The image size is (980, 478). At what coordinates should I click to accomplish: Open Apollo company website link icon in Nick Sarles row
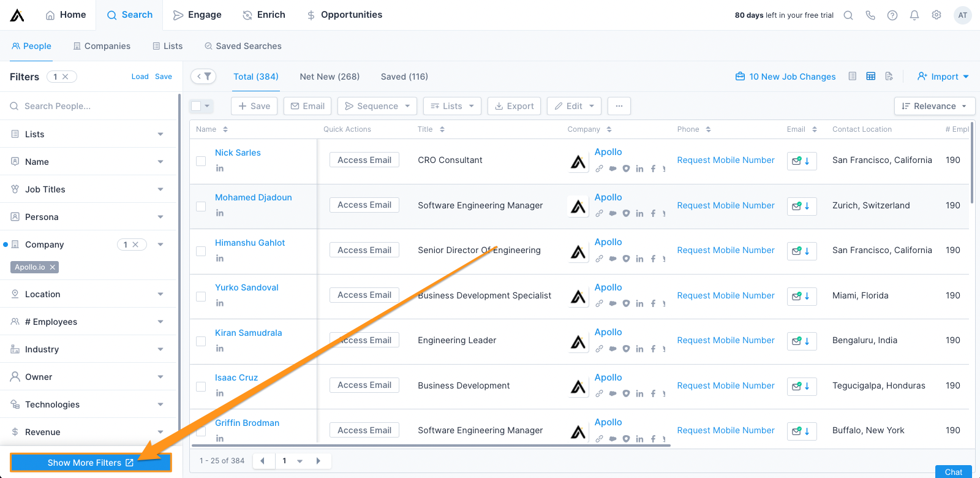click(x=600, y=169)
